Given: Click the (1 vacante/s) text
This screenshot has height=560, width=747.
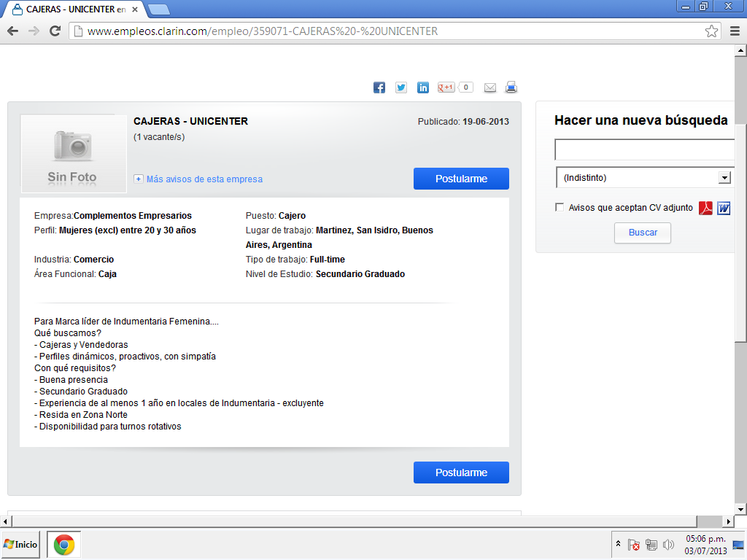Looking at the screenshot, I should (159, 137).
